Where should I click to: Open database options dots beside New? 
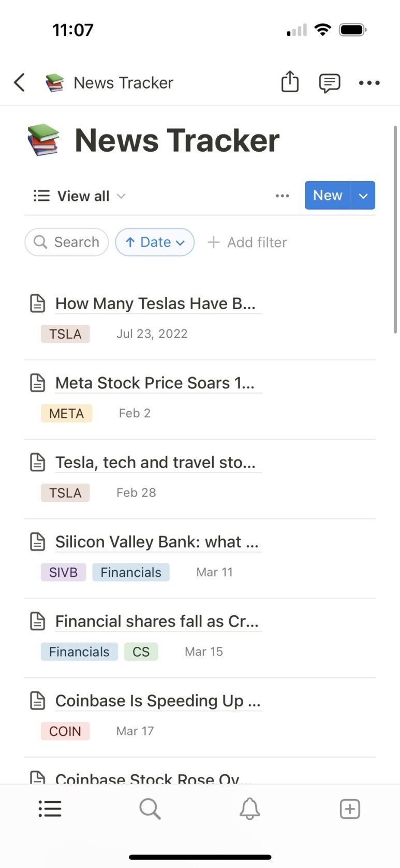tap(282, 196)
